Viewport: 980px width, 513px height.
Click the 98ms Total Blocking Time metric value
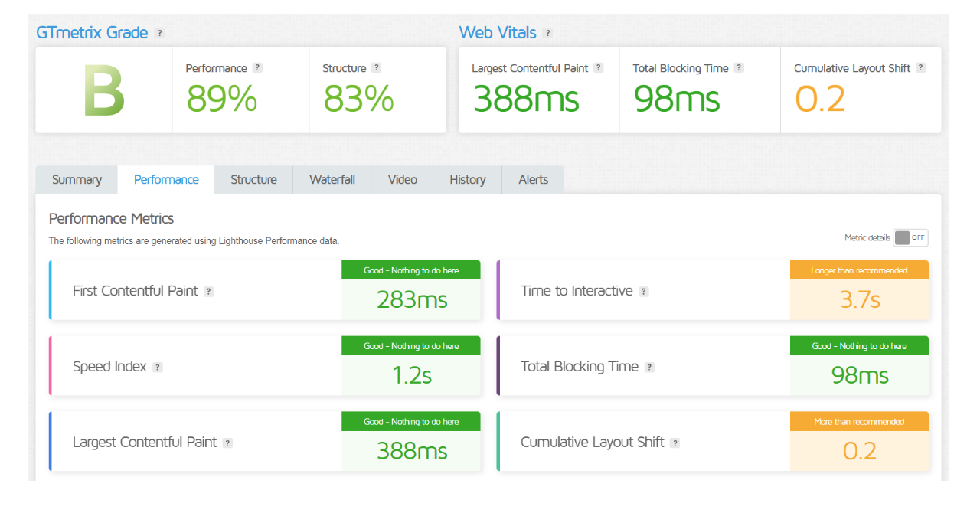tap(860, 375)
